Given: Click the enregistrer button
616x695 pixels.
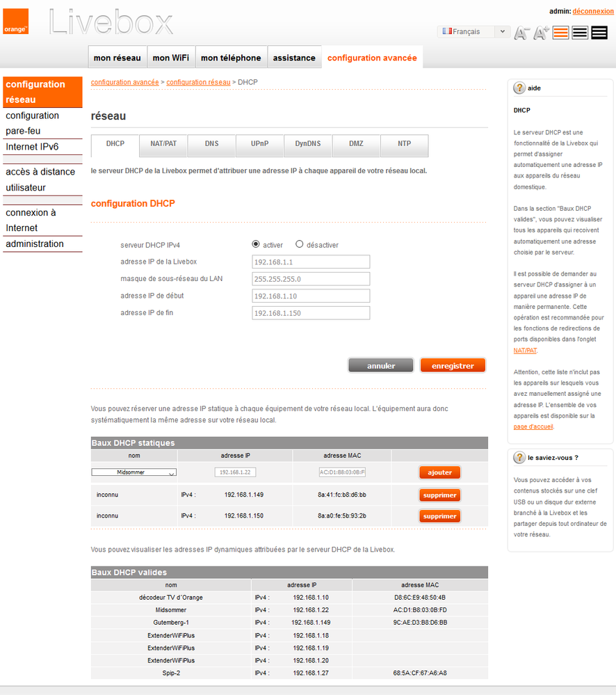Looking at the screenshot, I should tap(453, 365).
